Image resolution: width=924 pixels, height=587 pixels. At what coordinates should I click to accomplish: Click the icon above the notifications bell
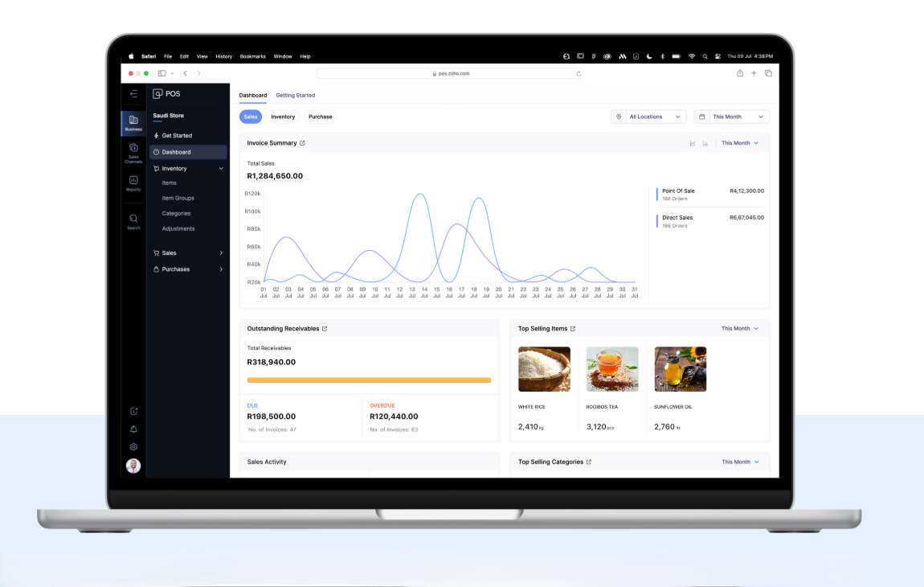[x=133, y=411]
